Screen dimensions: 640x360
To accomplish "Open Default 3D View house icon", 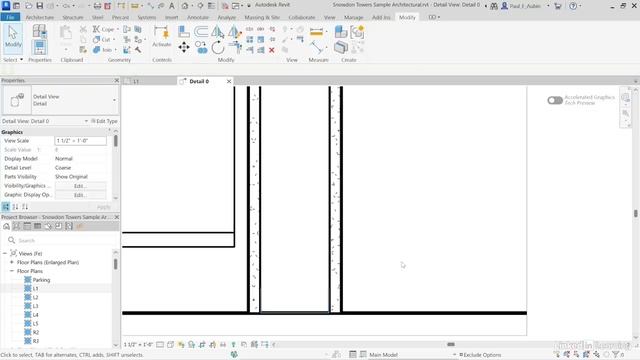I will [185, 6].
